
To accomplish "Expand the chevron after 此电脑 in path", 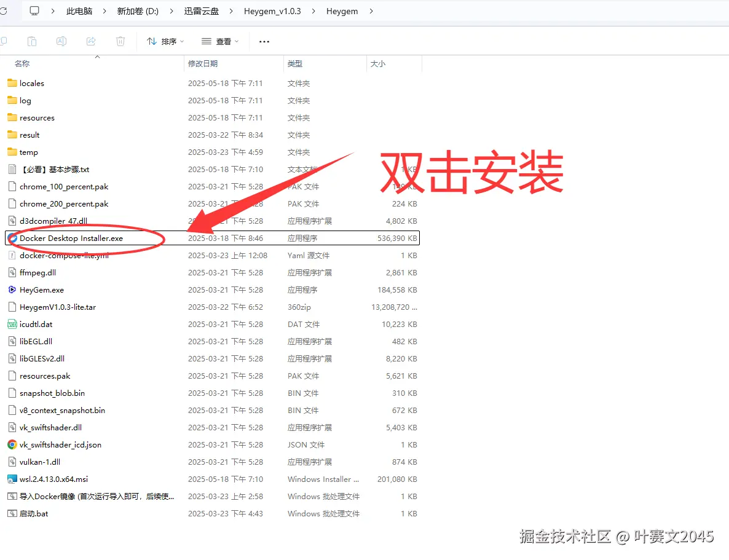I will pyautogui.click(x=104, y=11).
